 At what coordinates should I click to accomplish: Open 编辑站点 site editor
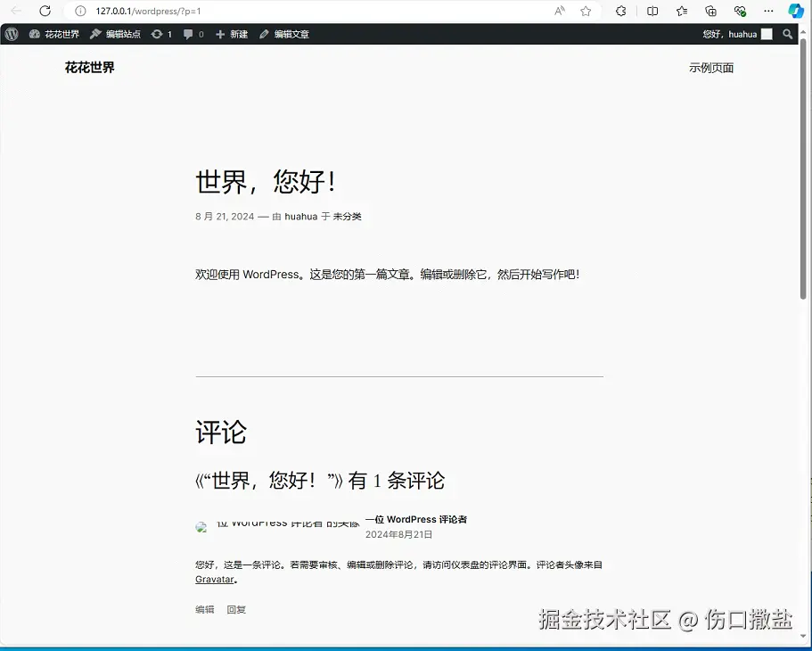[x=116, y=34]
